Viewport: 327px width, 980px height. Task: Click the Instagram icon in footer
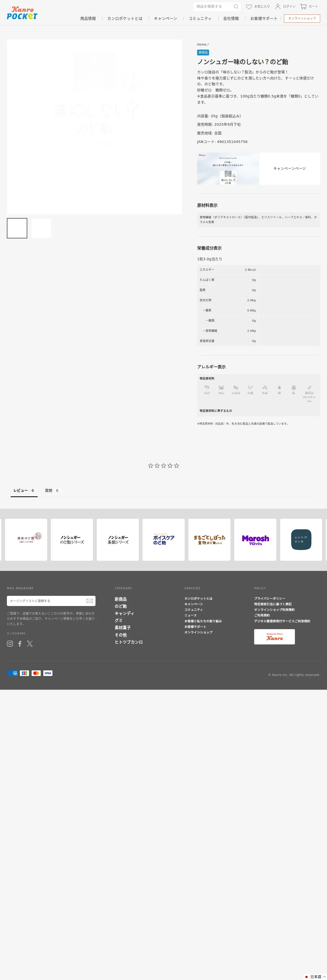point(10,644)
